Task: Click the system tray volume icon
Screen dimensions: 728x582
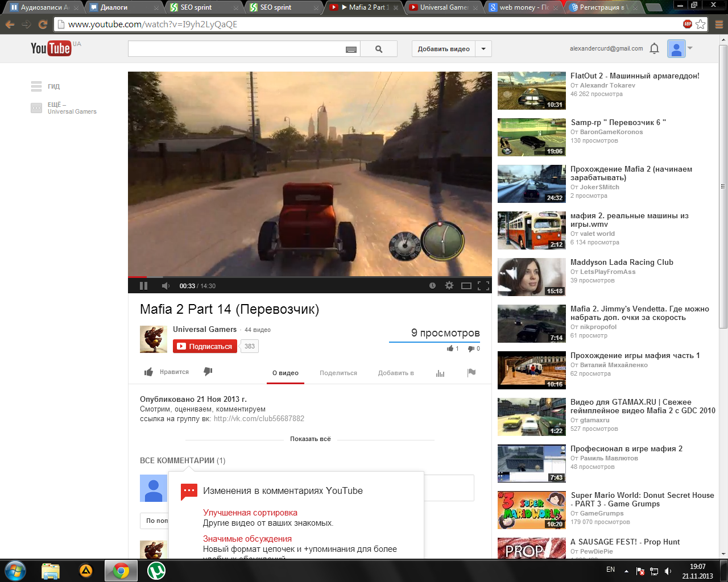Action: (x=668, y=571)
